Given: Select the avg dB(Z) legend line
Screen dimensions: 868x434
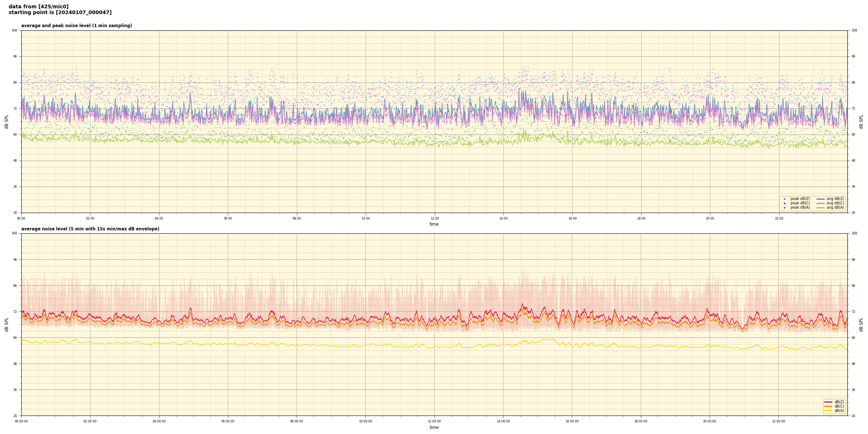Looking at the screenshot, I should 821,199.
